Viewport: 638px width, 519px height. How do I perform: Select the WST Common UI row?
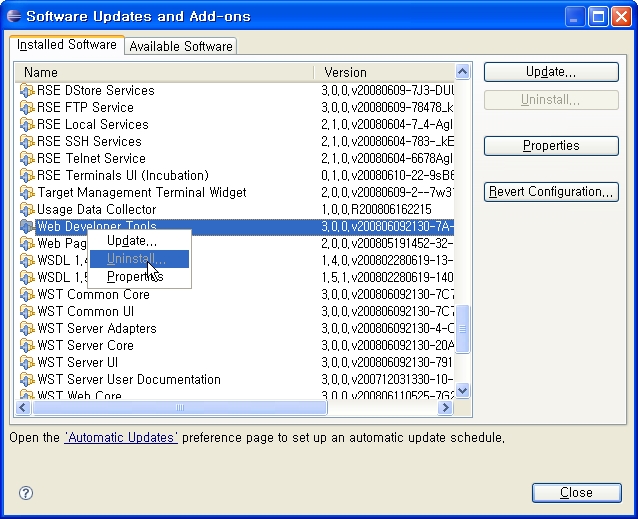(x=235, y=312)
